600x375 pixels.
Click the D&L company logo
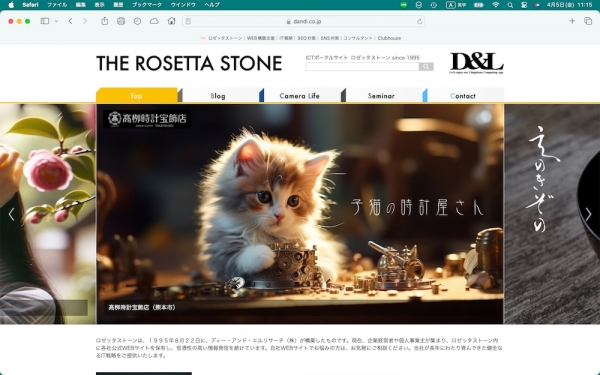476,63
